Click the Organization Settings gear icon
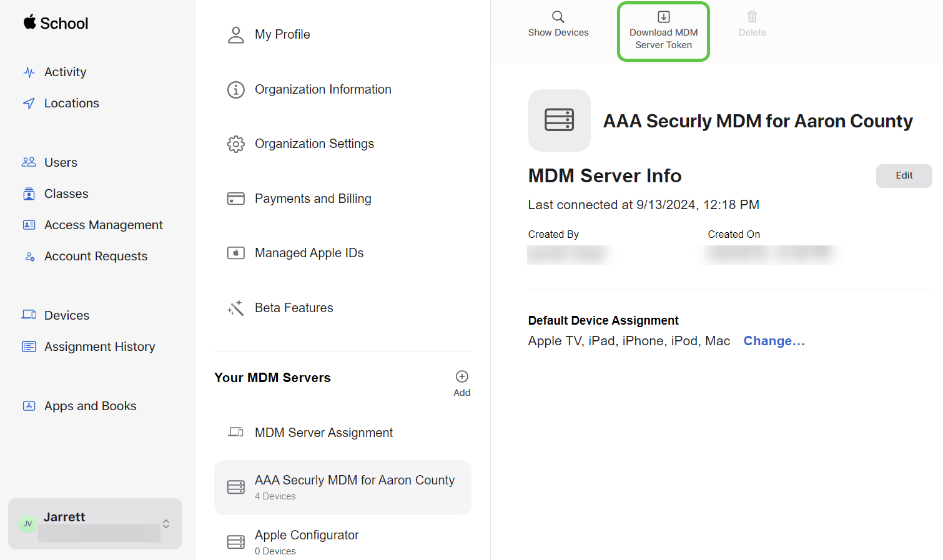943x560 pixels. click(236, 144)
